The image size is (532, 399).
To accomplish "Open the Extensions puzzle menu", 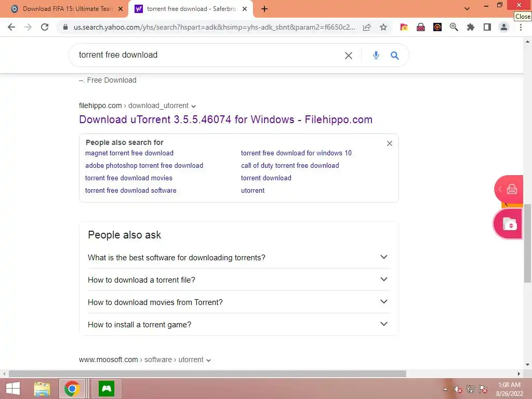I will pyautogui.click(x=471, y=27).
